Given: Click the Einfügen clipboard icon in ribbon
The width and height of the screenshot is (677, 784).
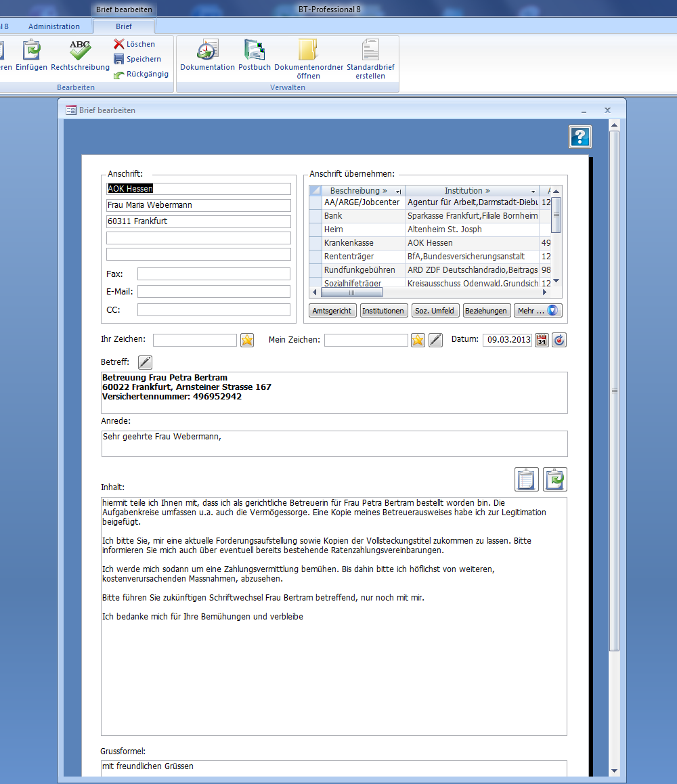Looking at the screenshot, I should (32, 55).
